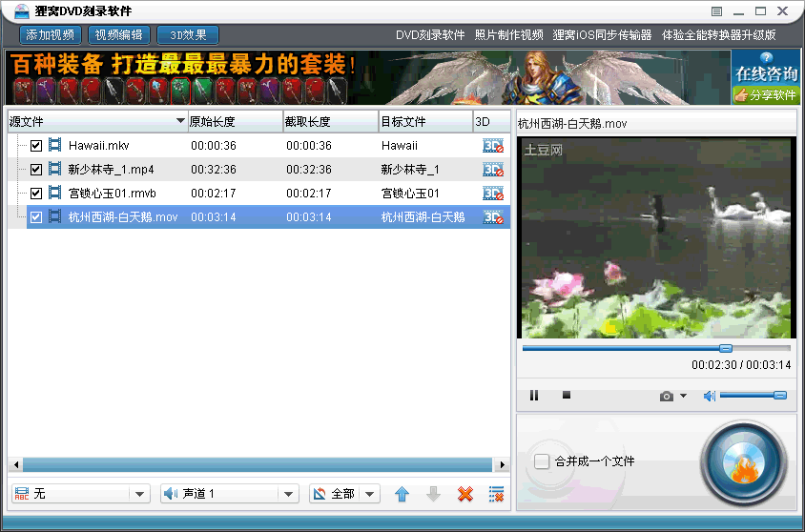Click the 原始长度 column header
Viewport: 805px width, 532px height.
point(236,122)
